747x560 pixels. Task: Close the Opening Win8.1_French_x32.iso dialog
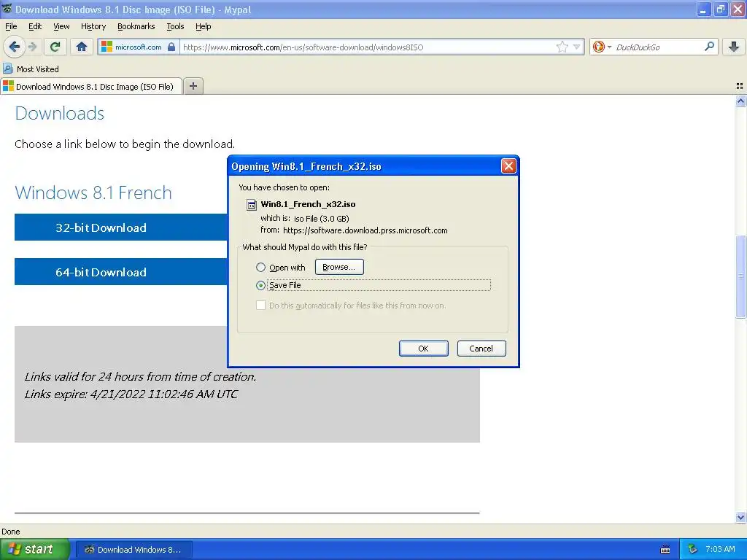point(508,166)
